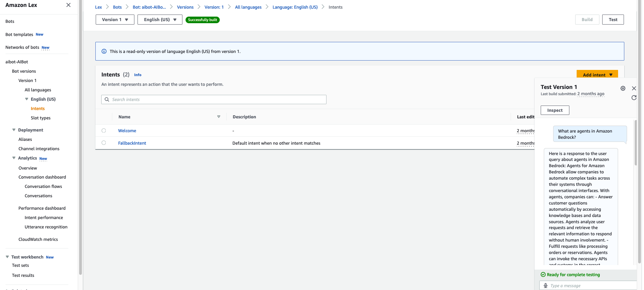Click Lex in the breadcrumb

98,7
